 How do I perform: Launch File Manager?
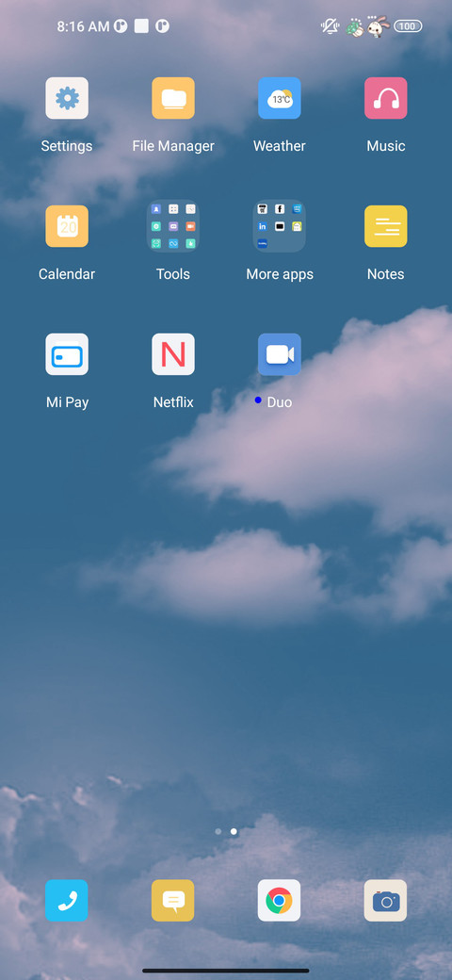173,98
